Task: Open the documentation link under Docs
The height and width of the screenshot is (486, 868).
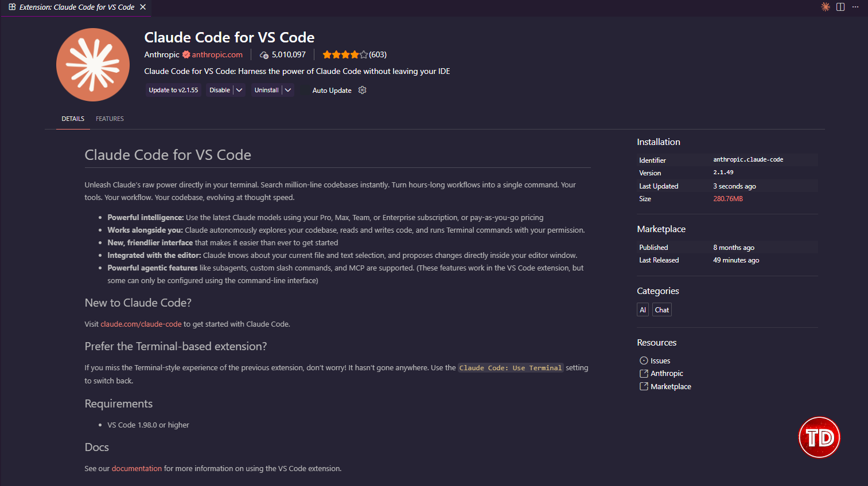Action: click(x=137, y=468)
